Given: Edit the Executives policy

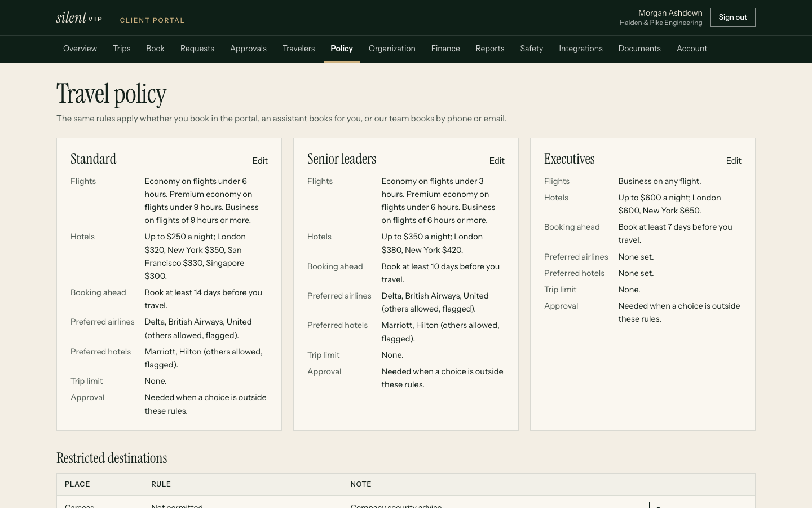Looking at the screenshot, I should pos(734,161).
